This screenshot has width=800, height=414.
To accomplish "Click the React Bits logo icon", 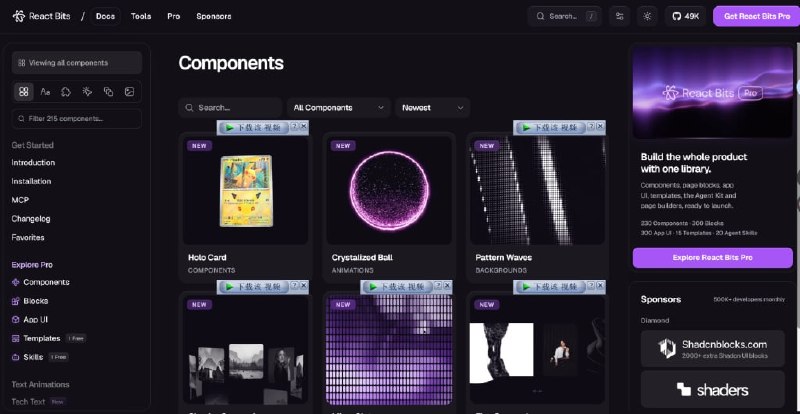I will click(19, 16).
